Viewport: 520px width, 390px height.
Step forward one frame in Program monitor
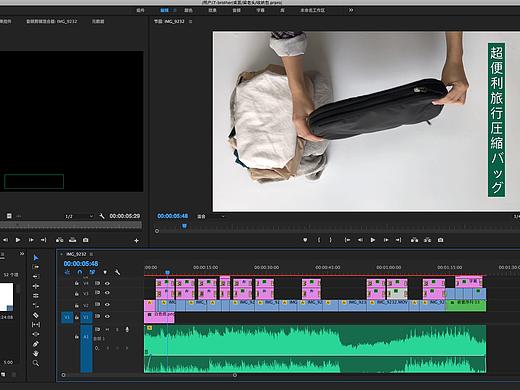tap(386, 240)
